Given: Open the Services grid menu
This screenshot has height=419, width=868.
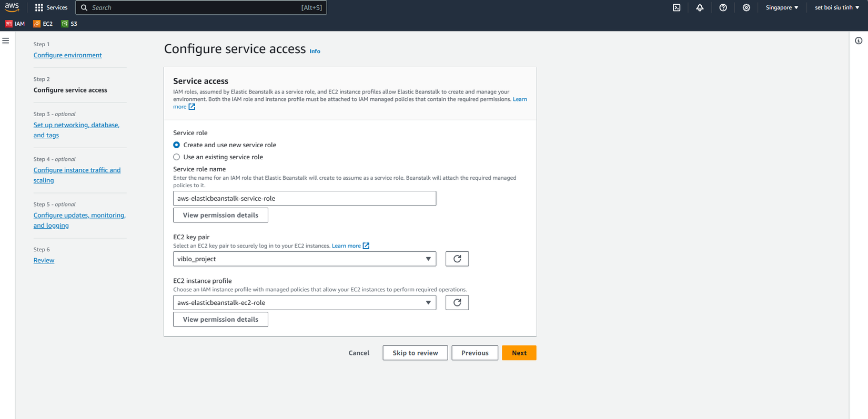Looking at the screenshot, I should coord(51,7).
